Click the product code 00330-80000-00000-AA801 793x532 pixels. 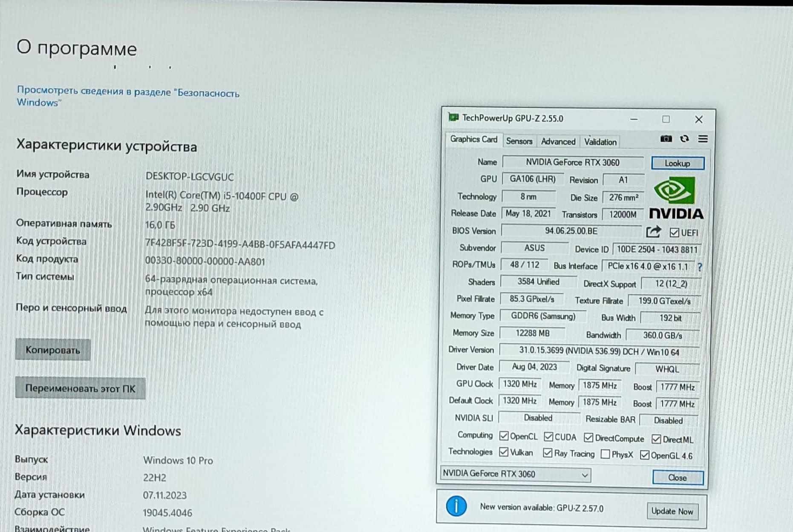coord(205,261)
